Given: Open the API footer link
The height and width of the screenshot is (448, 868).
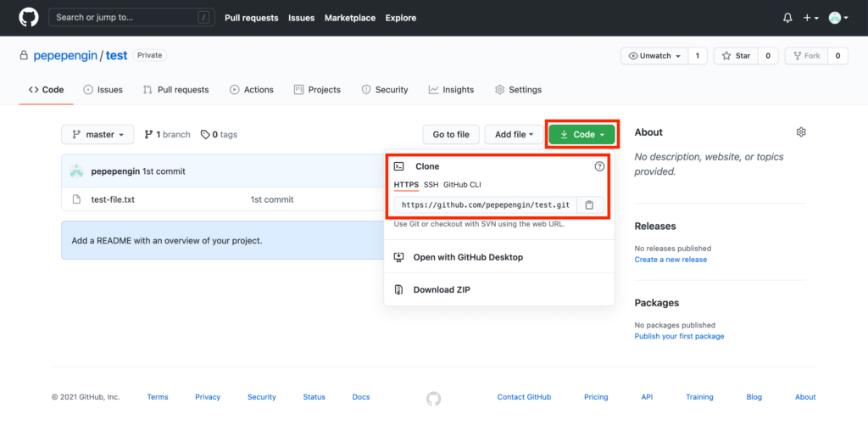Looking at the screenshot, I should 647,397.
